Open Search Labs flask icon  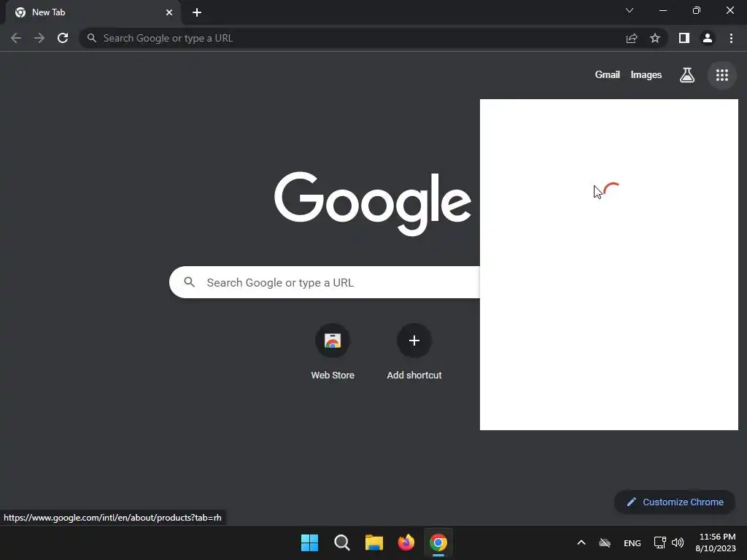(686, 75)
